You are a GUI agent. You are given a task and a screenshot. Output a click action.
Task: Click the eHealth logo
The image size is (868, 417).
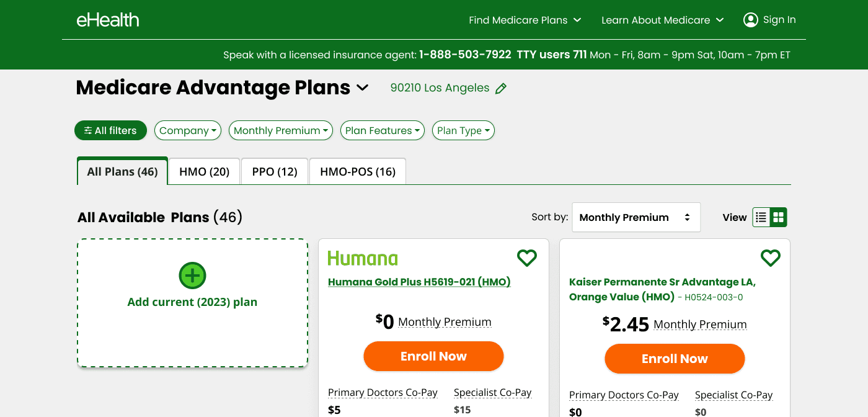(108, 20)
